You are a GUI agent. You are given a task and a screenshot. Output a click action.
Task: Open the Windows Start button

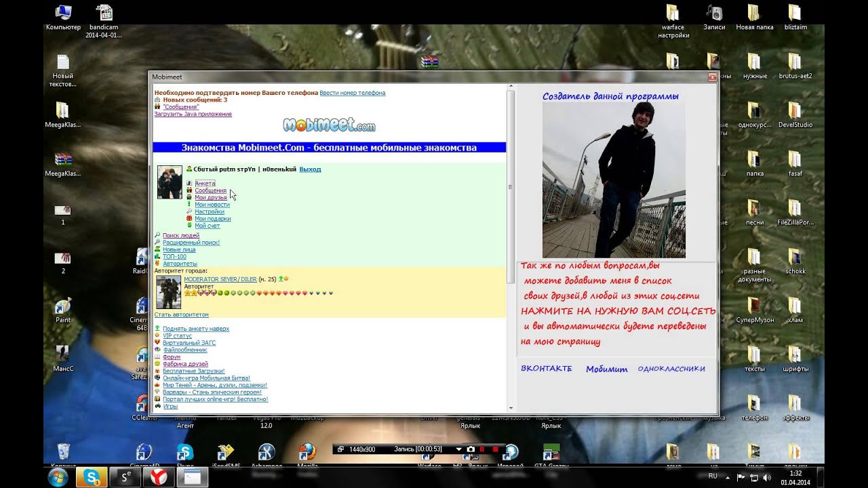[58, 477]
